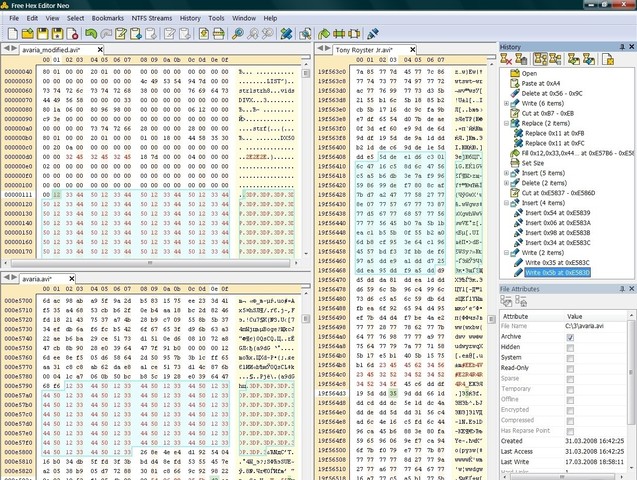The width and height of the screenshot is (637, 480).
Task: Collapse the Insert (4 items) history node
Action: (506, 203)
